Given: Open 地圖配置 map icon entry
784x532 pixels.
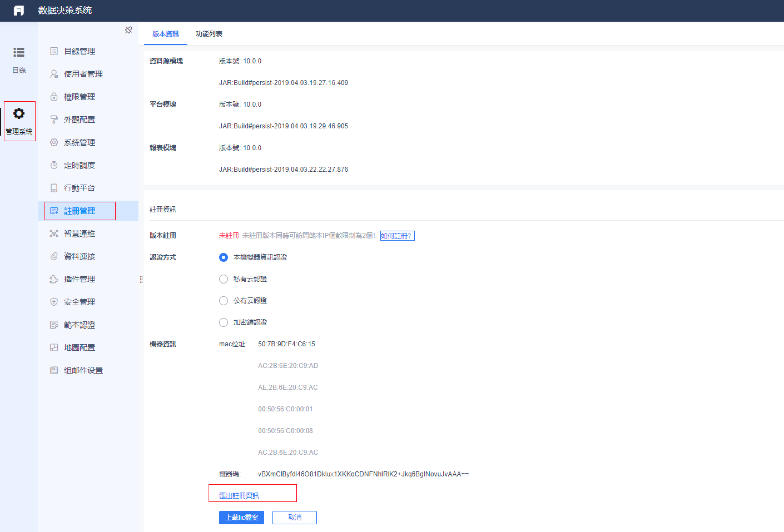Looking at the screenshot, I should click(x=54, y=347).
